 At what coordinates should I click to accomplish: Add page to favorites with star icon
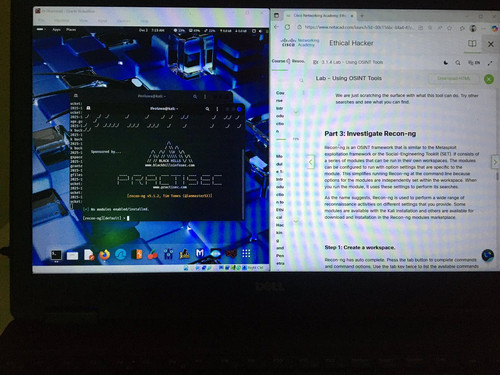click(x=449, y=28)
